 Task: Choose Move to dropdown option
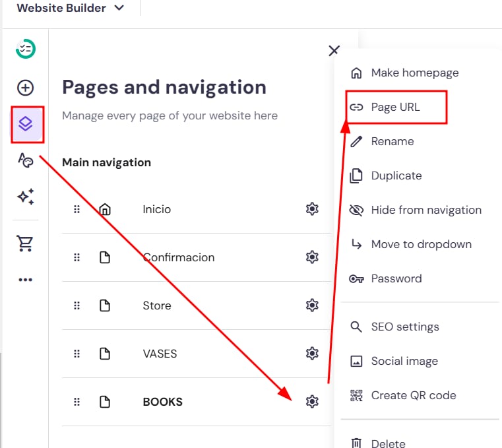click(x=411, y=244)
